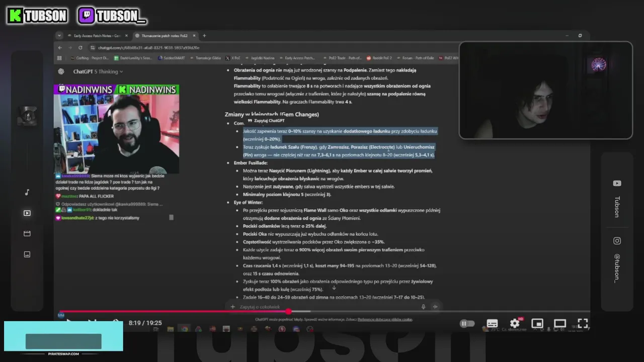Image resolution: width=644 pixels, height=362 pixels.
Task: Click the NADINWINS webcam overlay
Action: (x=117, y=129)
